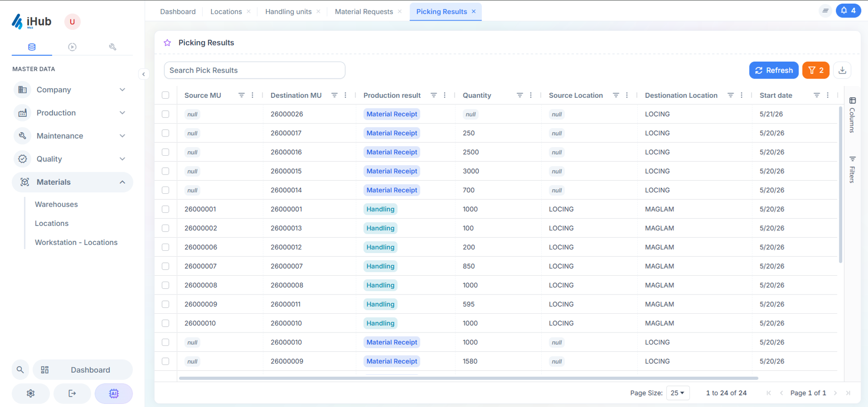868x407 pixels.
Task: Expand the Production menu
Action: click(x=72, y=113)
